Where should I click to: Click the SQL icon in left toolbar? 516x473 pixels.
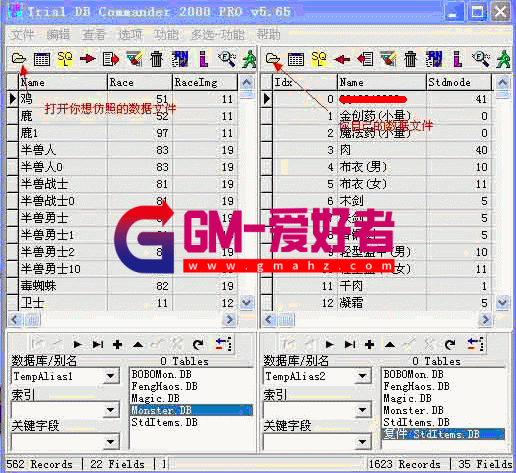65,59
